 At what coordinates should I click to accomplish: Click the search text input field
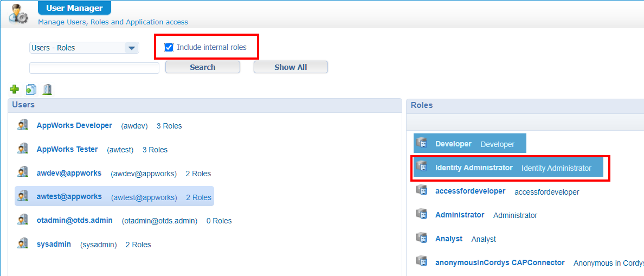(94, 68)
